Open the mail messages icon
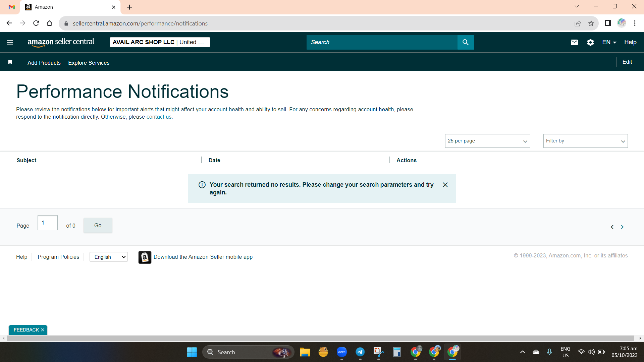Viewport: 644px width, 362px height. (574, 42)
